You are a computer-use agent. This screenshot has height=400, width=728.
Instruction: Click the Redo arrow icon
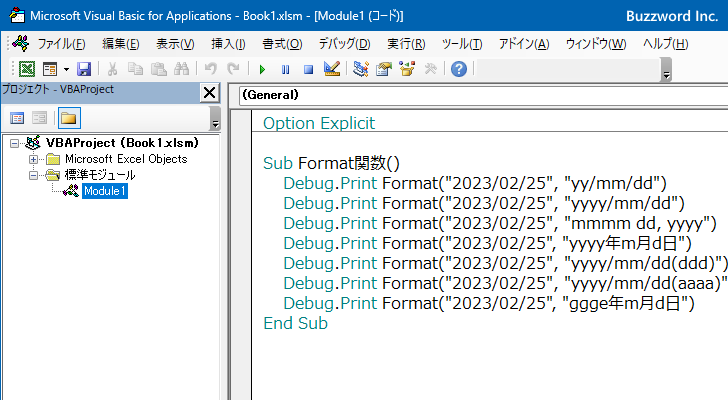pyautogui.click(x=233, y=69)
